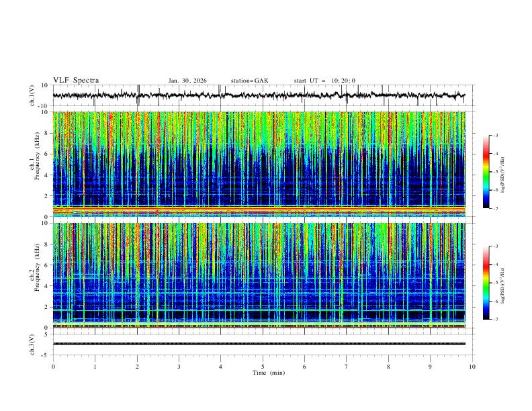Click time axis tick label '10'
532x411 pixels.
click(472, 367)
